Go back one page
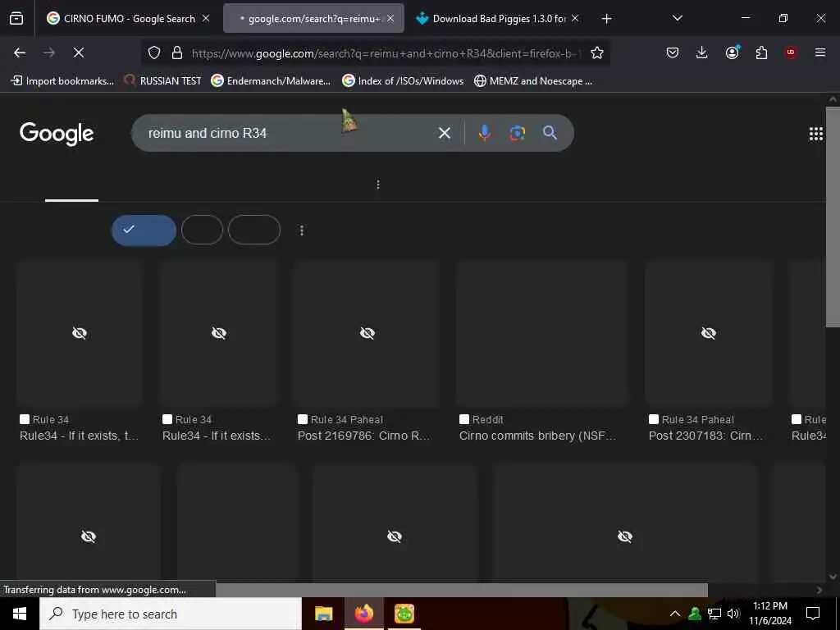840x630 pixels. (20, 52)
